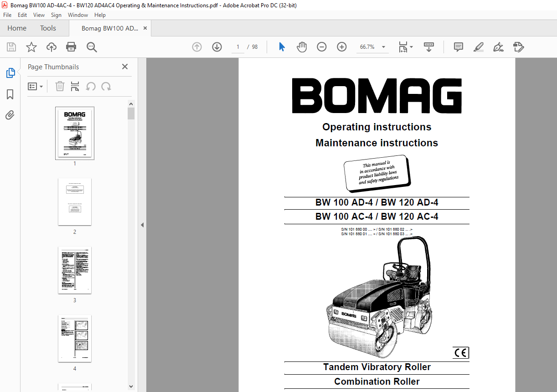This screenshot has height=392, width=557.
Task: Zoom out with minus icon
Action: 322,47
